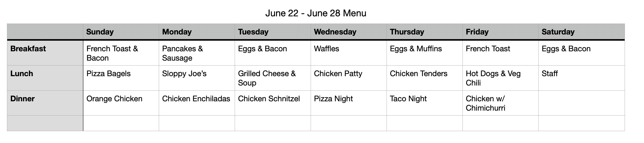
Task: Click the Chicken w/ Chimichurri cell
Action: click(x=500, y=103)
